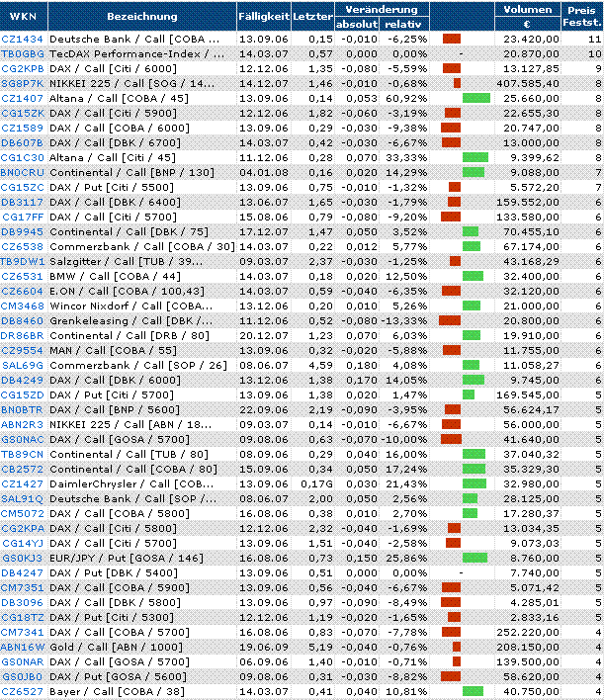This screenshot has width=604, height=700.
Task: Open the CG15ZK warrant link
Action: (x=23, y=114)
